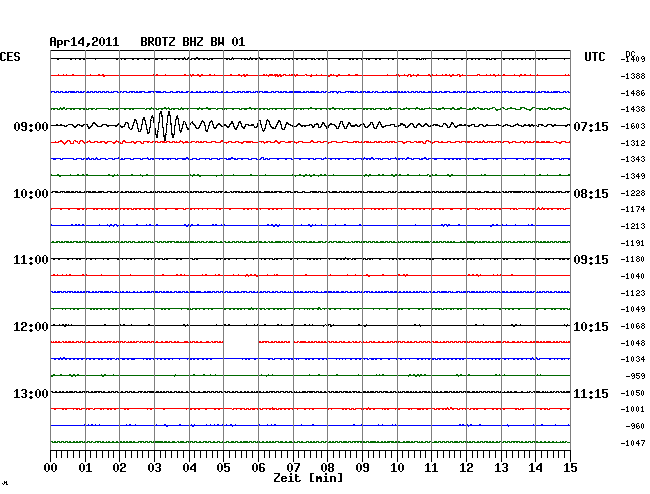Image resolution: width=650 pixels, height=494 pixels.
Task: Click the 00 minute tick label on x-axis
Action: (51, 468)
